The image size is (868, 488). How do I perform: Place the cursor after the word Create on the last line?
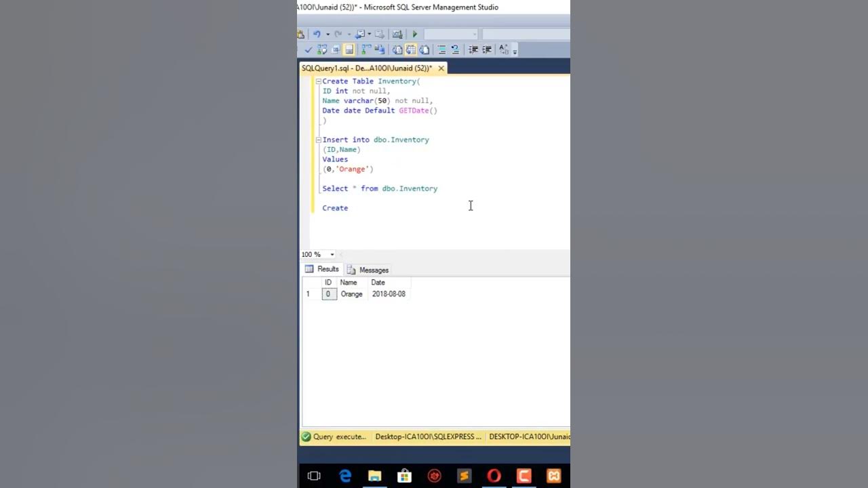349,208
